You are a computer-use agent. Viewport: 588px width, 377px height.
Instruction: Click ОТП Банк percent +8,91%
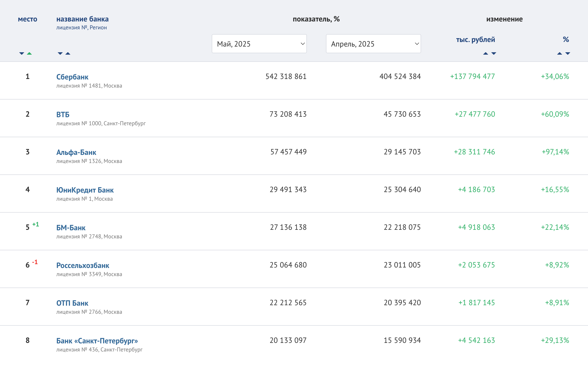point(557,303)
